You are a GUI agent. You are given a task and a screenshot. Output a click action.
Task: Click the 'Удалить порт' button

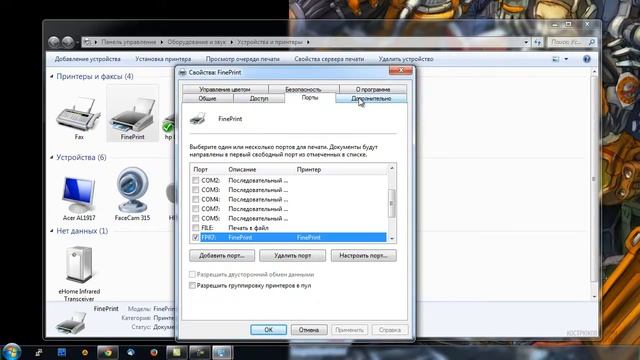click(x=292, y=256)
